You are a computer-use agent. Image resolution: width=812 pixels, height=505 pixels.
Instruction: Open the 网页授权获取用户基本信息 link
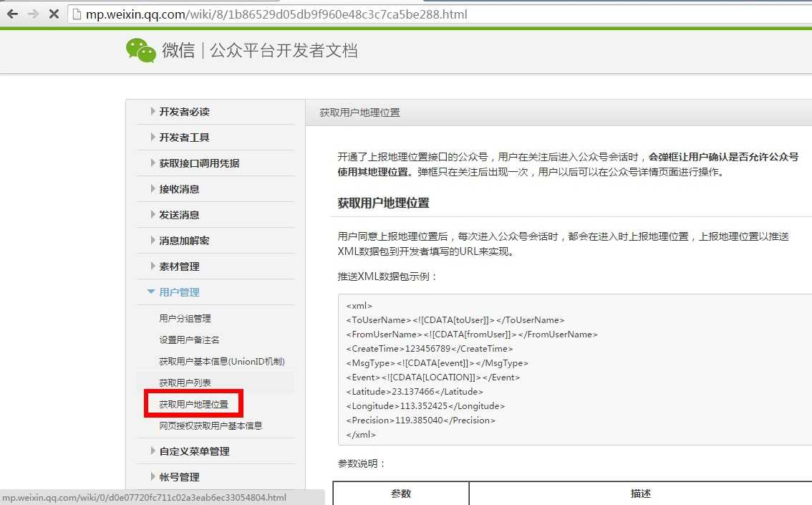[211, 425]
